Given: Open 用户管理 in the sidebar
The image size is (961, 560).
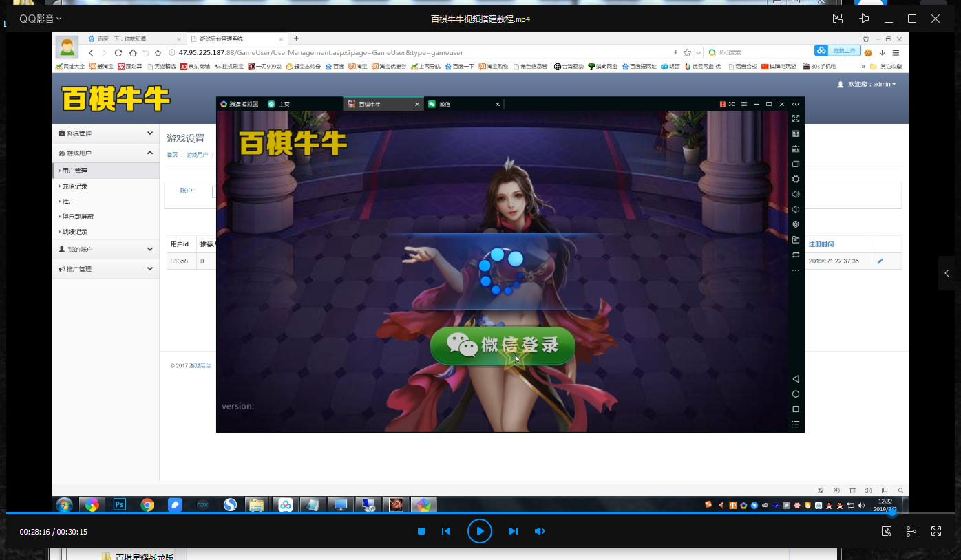Looking at the screenshot, I should (x=106, y=171).
